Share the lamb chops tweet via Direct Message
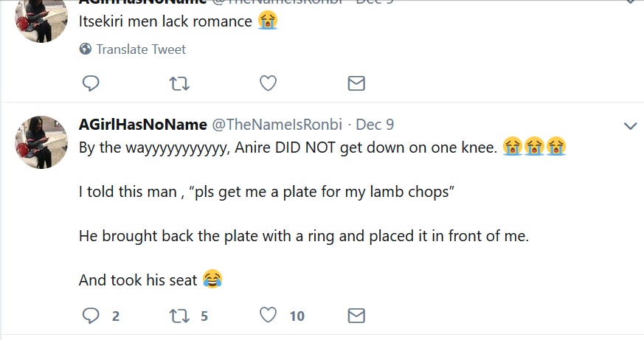The height and width of the screenshot is (340, 644). [x=356, y=316]
